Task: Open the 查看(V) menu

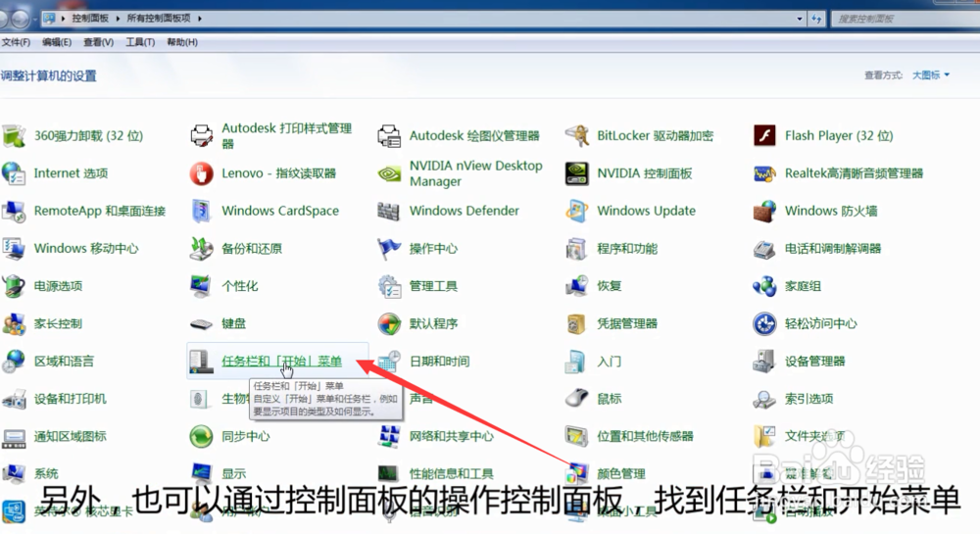Action: coord(98,42)
